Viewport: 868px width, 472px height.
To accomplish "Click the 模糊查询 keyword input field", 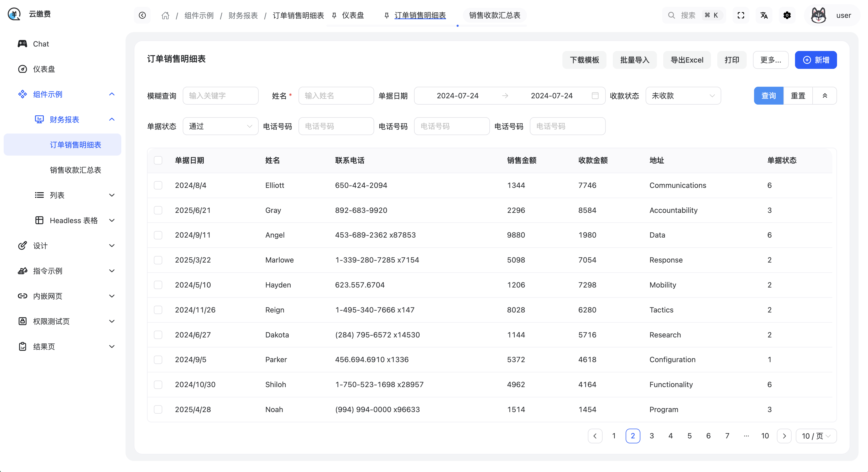I will (220, 95).
